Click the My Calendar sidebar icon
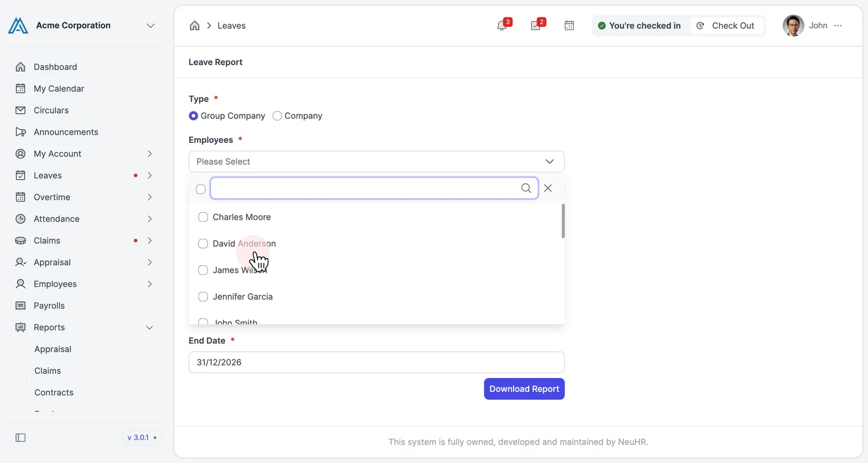Screen dimensions: 868x463 20,89
